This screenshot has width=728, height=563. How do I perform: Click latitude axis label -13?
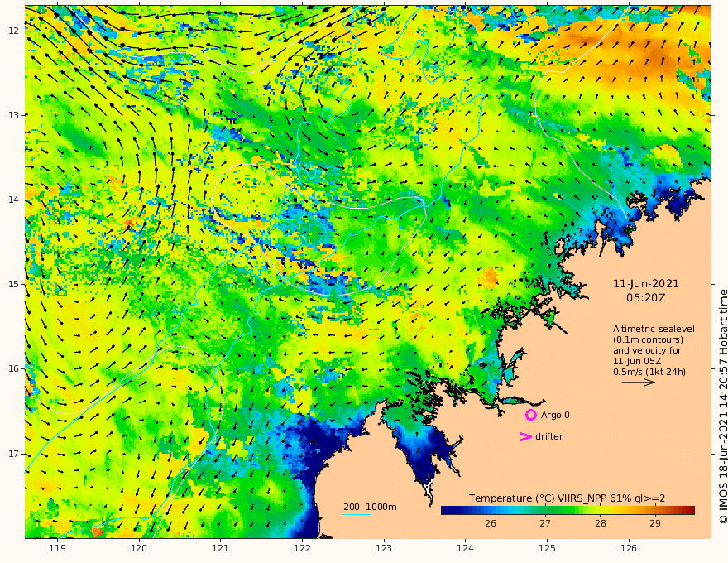[12, 115]
